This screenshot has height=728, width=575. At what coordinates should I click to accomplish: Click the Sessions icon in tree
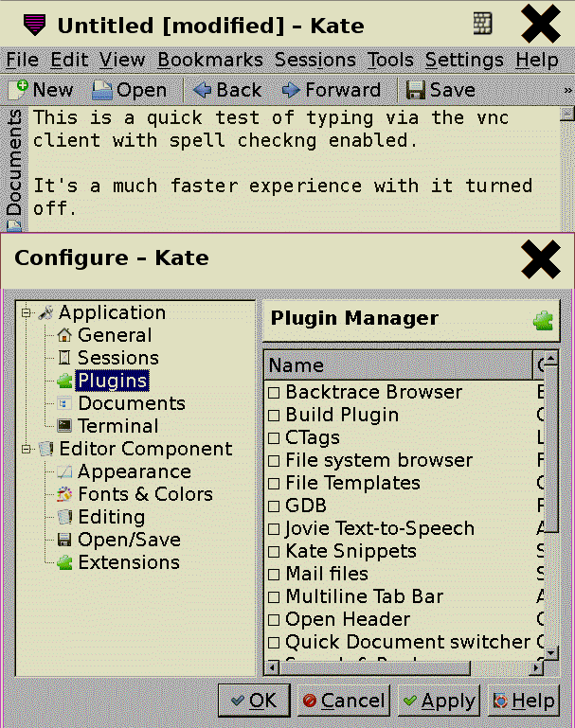pyautogui.click(x=64, y=358)
